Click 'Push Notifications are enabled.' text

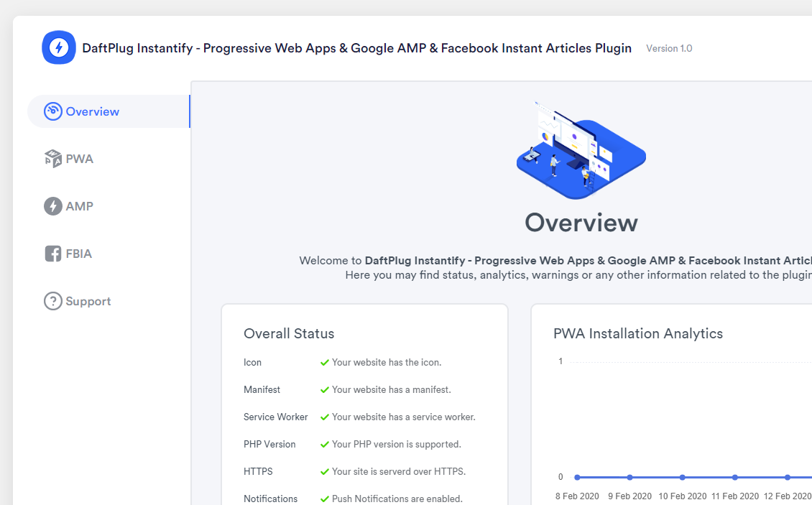(x=397, y=499)
